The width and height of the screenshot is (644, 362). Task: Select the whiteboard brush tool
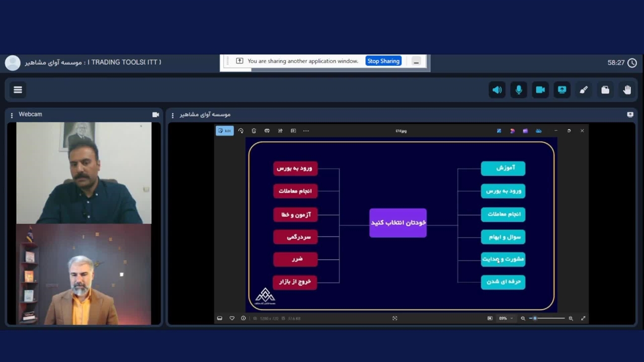[584, 90]
